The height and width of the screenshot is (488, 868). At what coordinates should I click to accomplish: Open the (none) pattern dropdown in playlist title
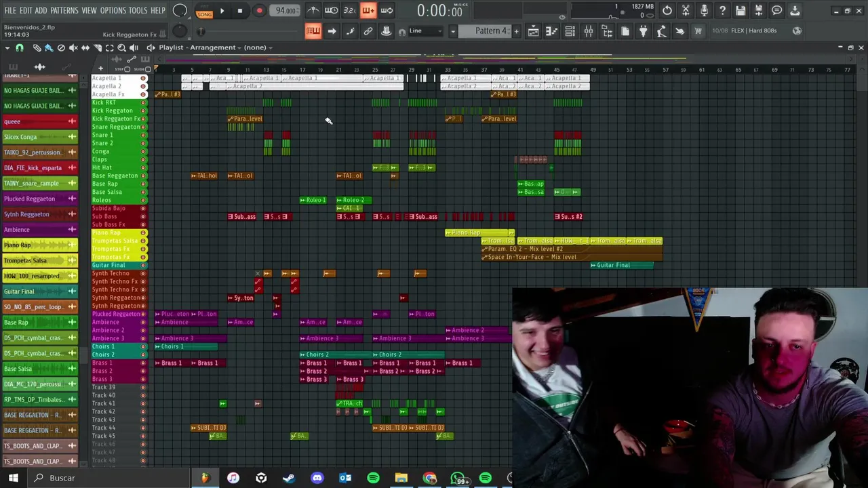[x=258, y=47]
